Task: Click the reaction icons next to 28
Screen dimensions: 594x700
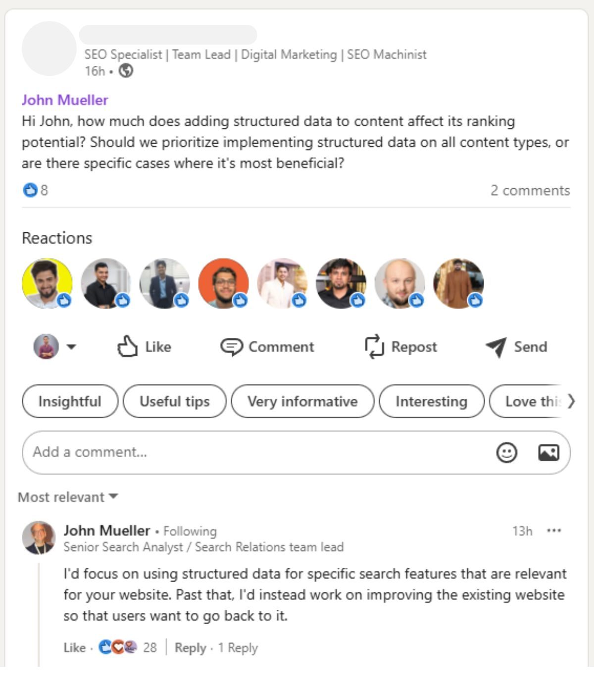Action: click(118, 647)
